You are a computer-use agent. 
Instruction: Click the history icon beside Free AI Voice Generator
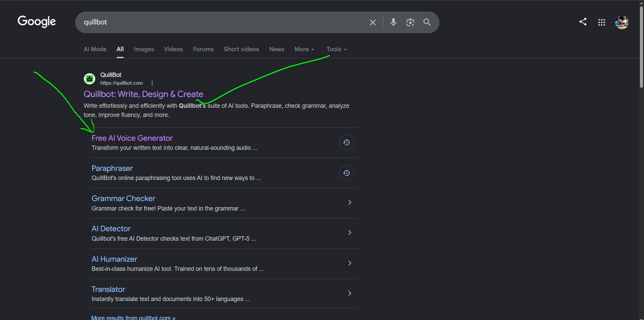(x=346, y=142)
